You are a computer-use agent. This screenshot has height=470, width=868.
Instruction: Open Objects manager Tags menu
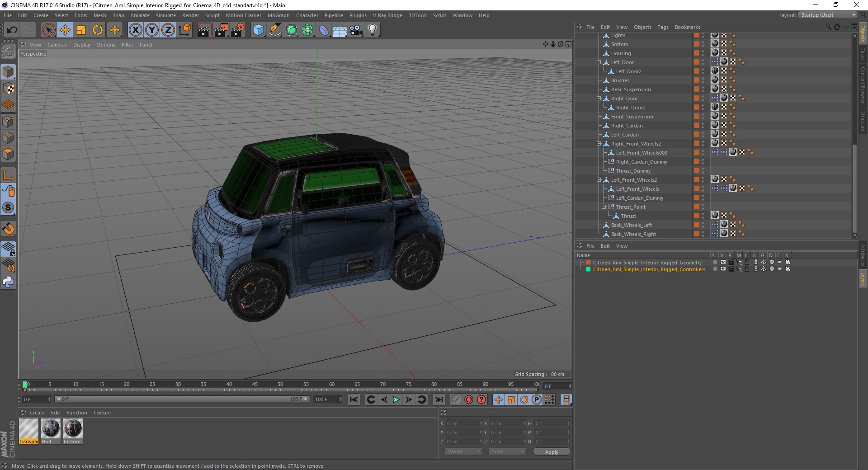pyautogui.click(x=663, y=27)
